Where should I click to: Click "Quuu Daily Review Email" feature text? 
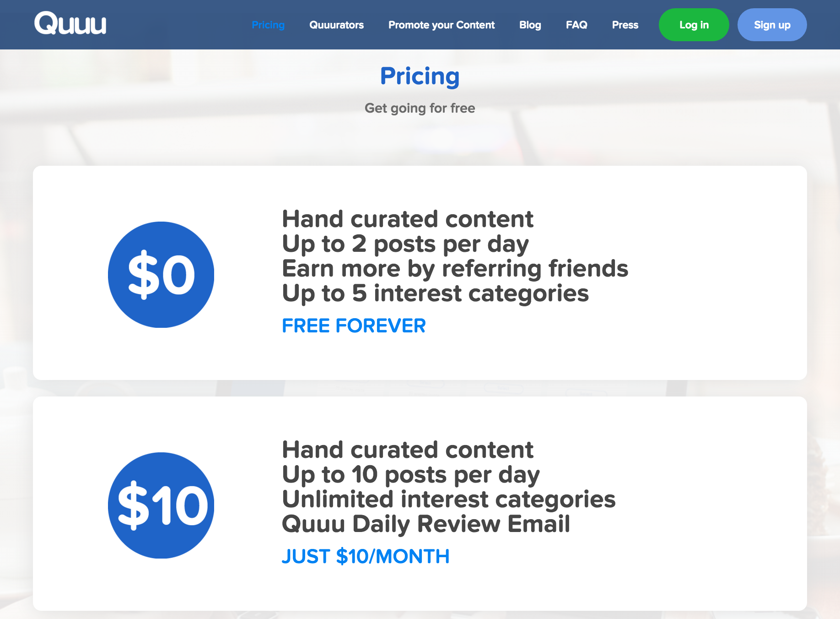pyautogui.click(x=426, y=524)
